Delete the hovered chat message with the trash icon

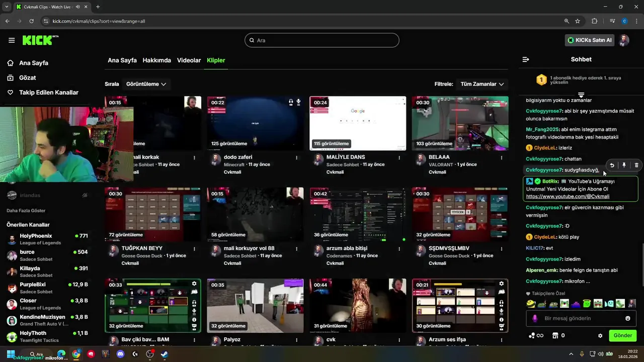(x=636, y=165)
